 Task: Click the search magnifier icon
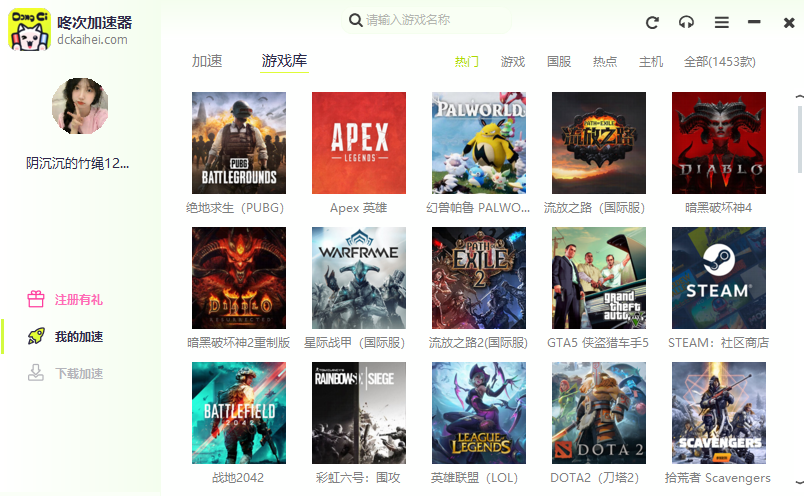coord(355,20)
